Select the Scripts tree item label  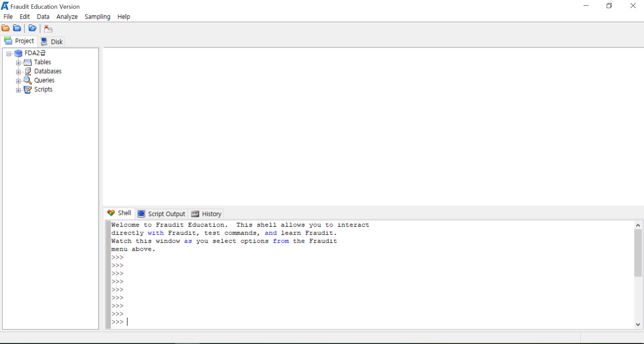point(43,89)
